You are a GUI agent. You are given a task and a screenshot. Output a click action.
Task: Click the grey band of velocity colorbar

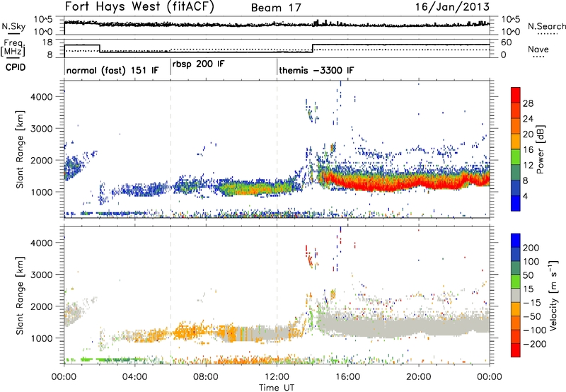516,295
